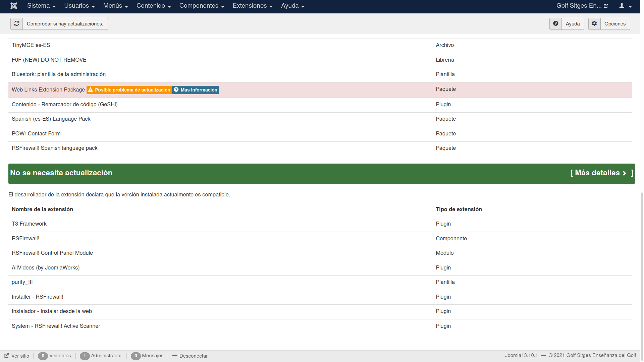Select RSFirewall! Control Panel Module
Image resolution: width=644 pixels, height=362 pixels.
tap(52, 253)
